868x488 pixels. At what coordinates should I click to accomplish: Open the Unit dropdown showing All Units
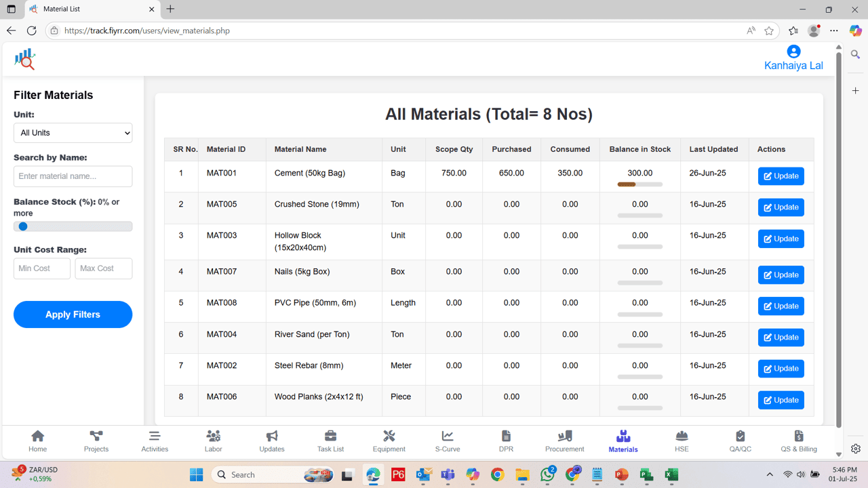click(x=73, y=133)
